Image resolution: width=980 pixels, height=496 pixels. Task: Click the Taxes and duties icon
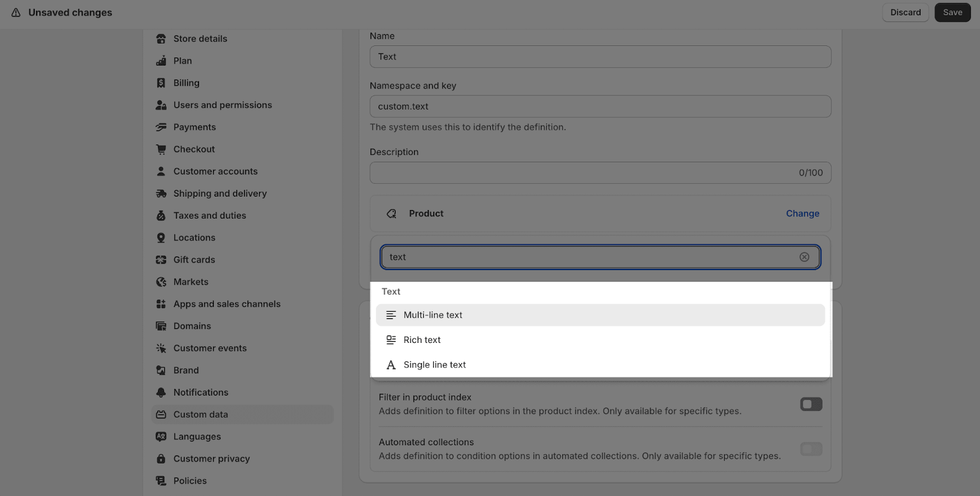[x=161, y=216]
